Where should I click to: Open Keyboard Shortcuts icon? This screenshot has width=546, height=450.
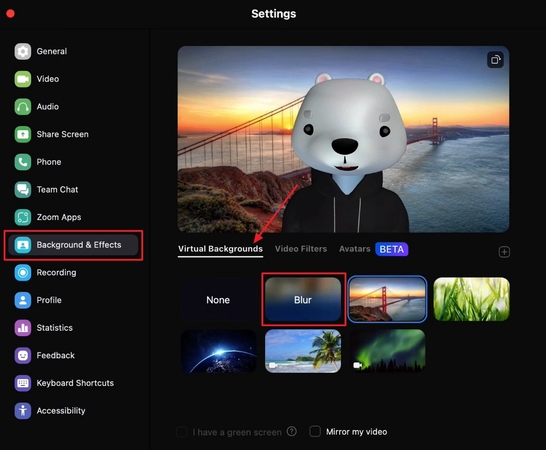tap(23, 383)
